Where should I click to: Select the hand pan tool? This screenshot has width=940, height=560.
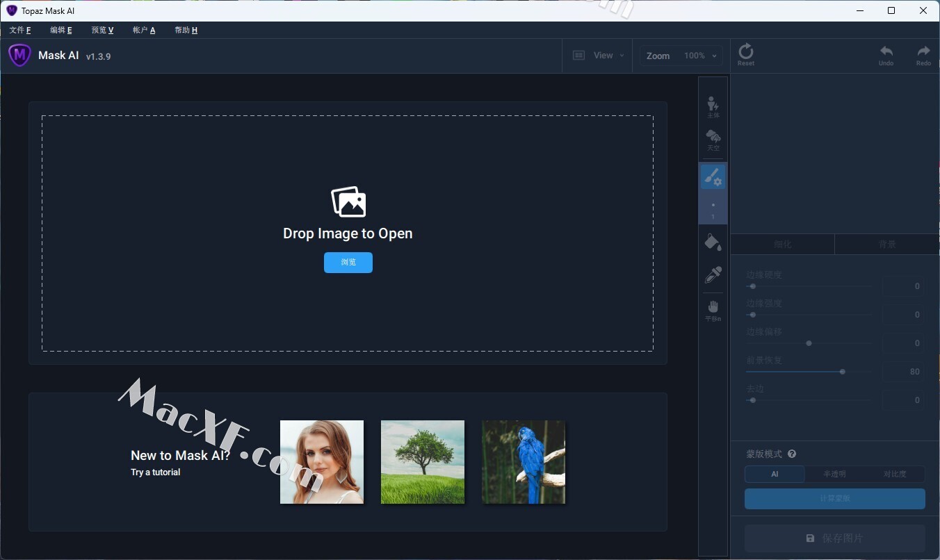click(713, 310)
